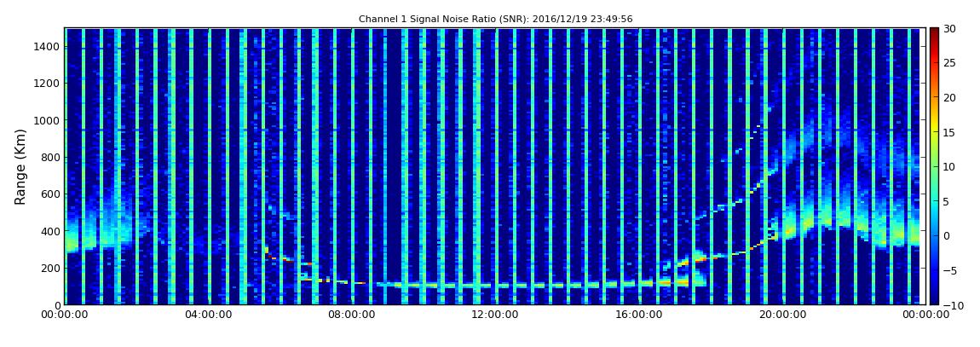Screen dimensions: 980x347
Task: Click the colorbar value 25
Action: click(x=950, y=63)
